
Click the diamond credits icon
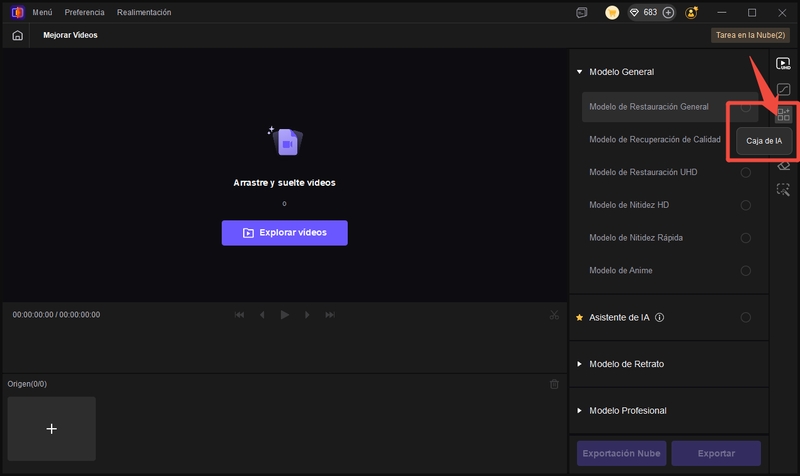pos(634,13)
